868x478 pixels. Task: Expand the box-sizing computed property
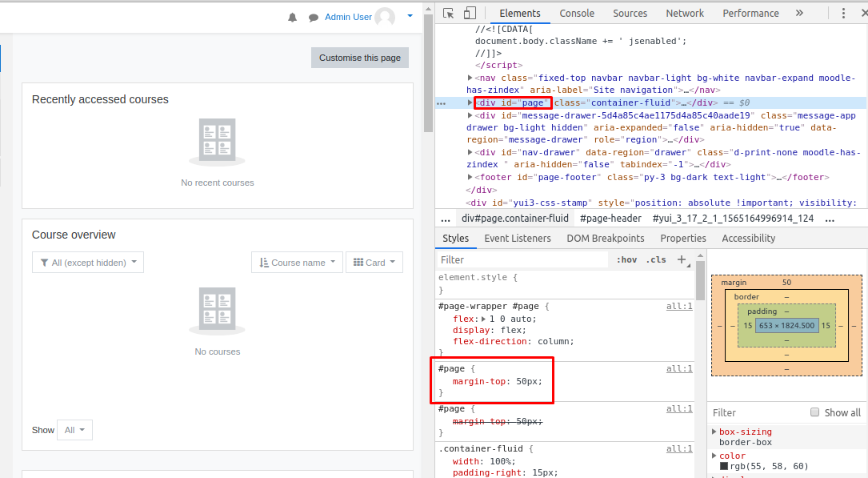click(714, 432)
